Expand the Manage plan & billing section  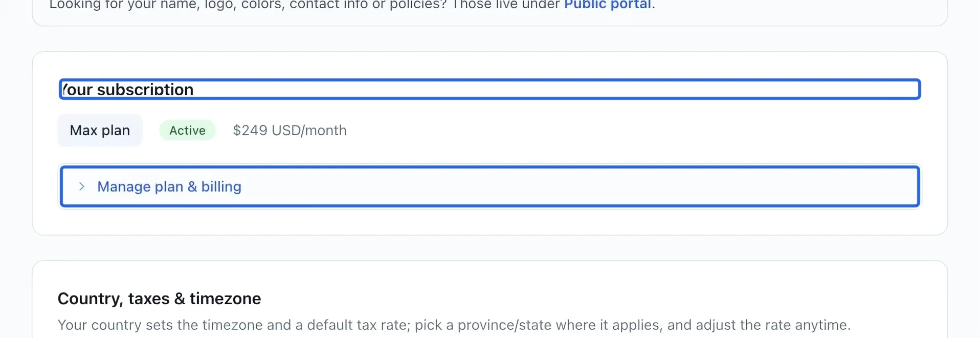[x=489, y=186]
